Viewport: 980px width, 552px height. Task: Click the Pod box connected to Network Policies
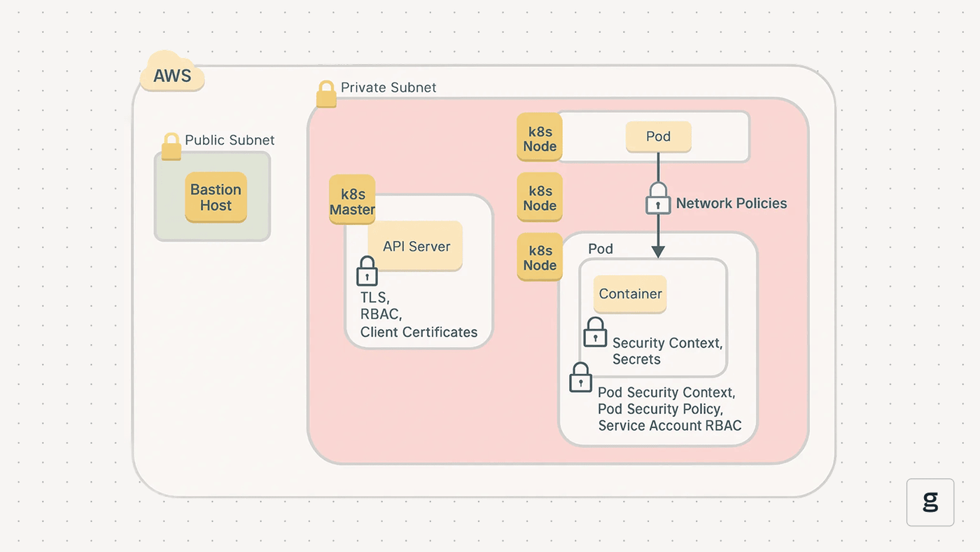[x=658, y=137]
